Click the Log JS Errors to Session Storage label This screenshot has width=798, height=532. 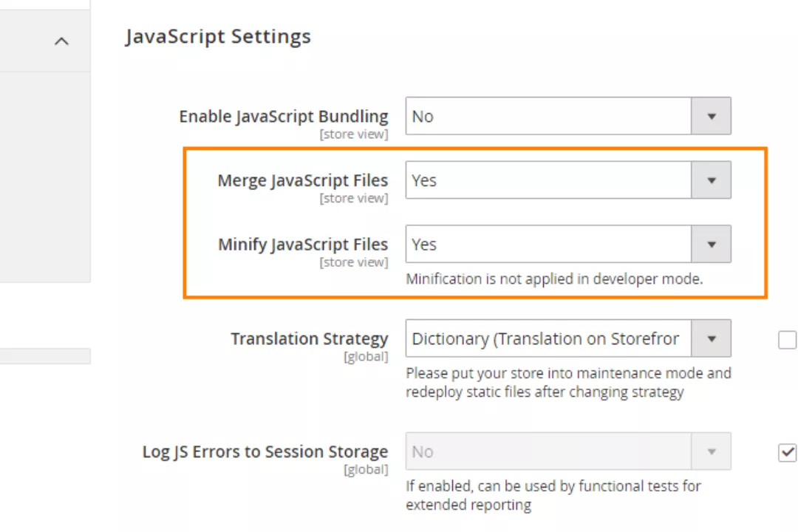pyautogui.click(x=265, y=451)
